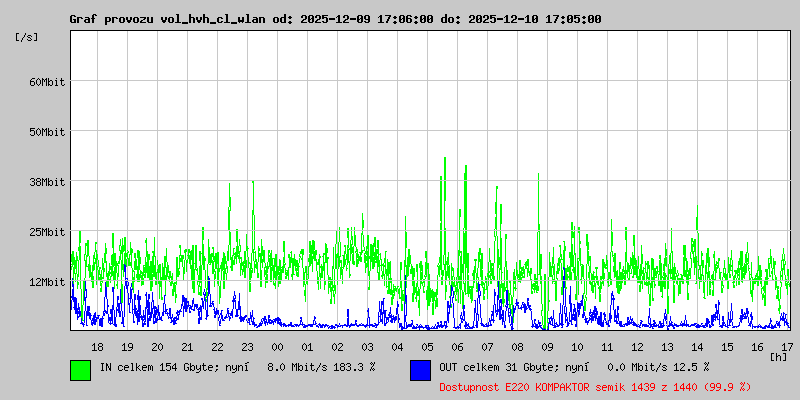Click the blue OUT legend swatch
The image size is (800, 400).
[420, 369]
